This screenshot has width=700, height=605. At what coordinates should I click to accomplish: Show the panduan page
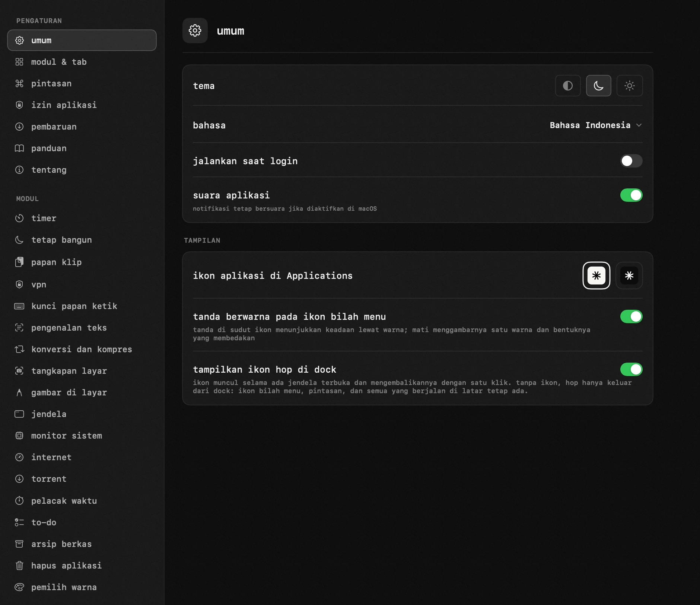pos(82,148)
